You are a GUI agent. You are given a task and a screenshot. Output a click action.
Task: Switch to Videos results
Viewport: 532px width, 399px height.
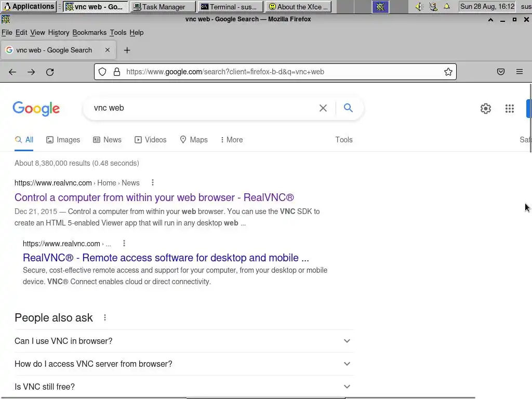(x=150, y=140)
